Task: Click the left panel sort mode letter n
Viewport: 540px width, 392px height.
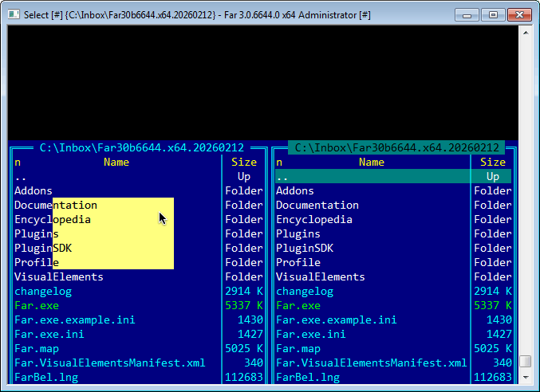Action: coord(18,163)
